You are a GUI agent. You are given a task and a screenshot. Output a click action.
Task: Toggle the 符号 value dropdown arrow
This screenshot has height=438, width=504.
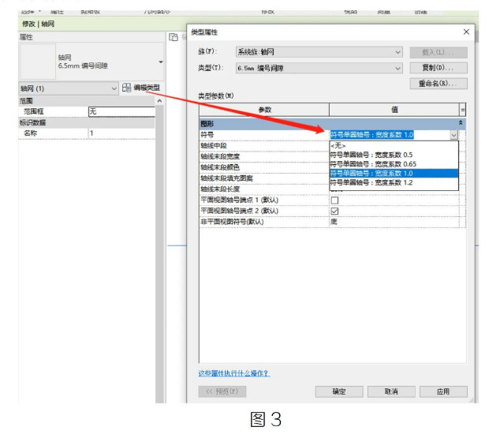pos(454,135)
